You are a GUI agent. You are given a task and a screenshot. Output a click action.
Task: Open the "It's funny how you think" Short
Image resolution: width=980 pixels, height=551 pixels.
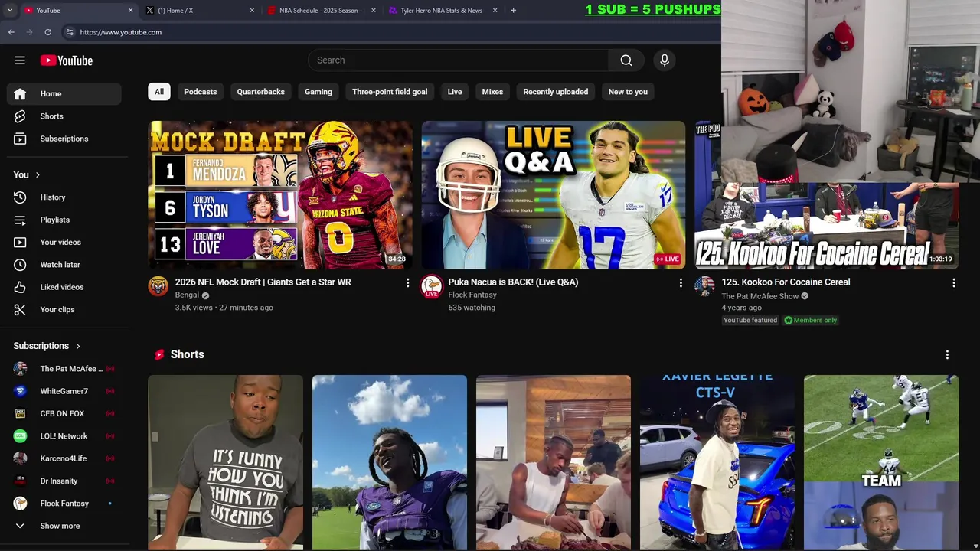[x=226, y=462]
